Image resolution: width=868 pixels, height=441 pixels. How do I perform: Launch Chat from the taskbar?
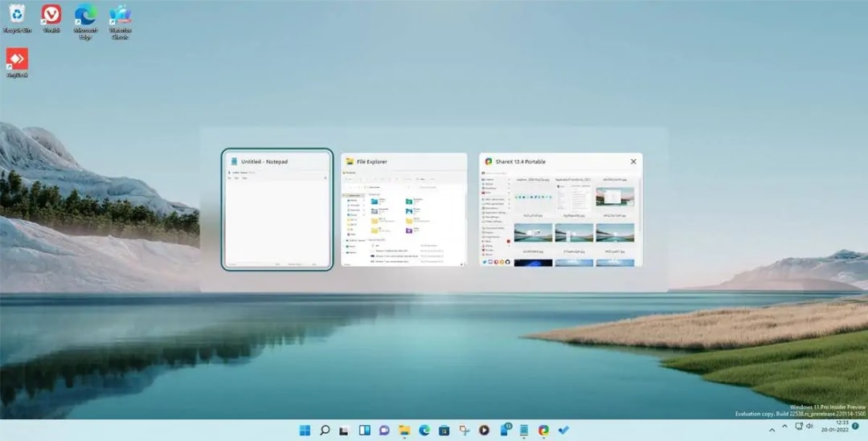(x=384, y=430)
